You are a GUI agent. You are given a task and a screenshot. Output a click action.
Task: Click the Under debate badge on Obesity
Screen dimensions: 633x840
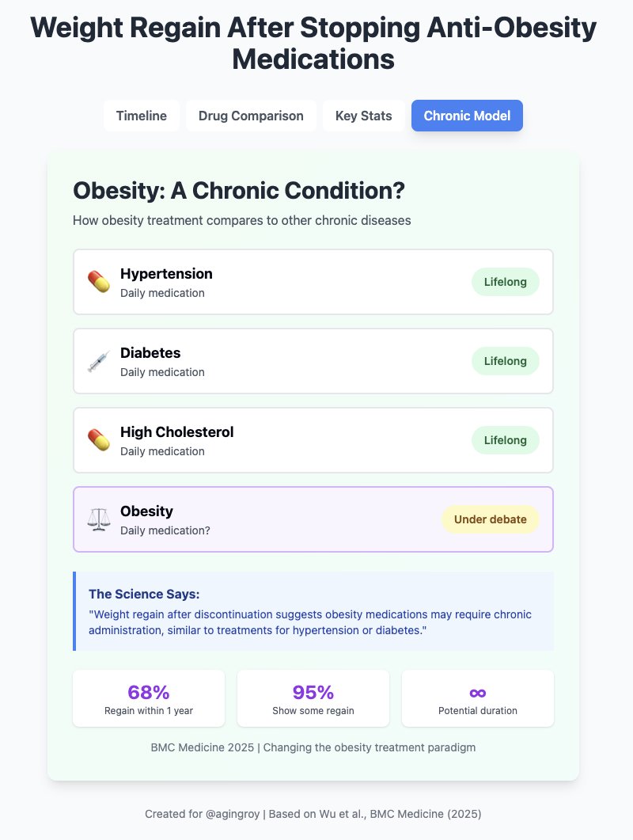(x=490, y=519)
